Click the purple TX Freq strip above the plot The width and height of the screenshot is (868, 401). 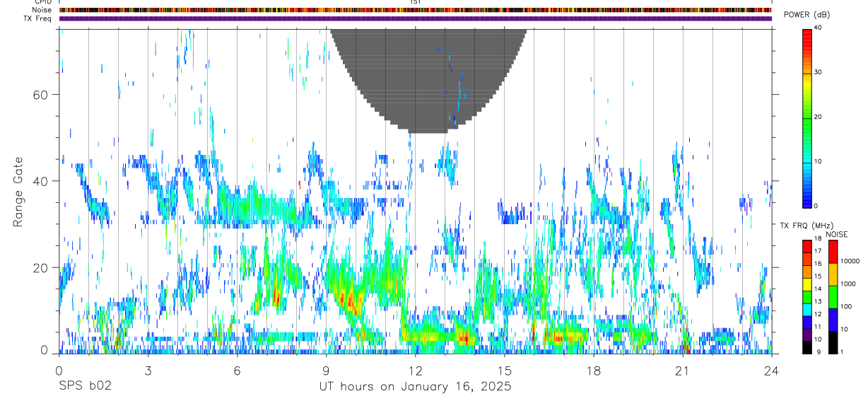[x=416, y=18]
